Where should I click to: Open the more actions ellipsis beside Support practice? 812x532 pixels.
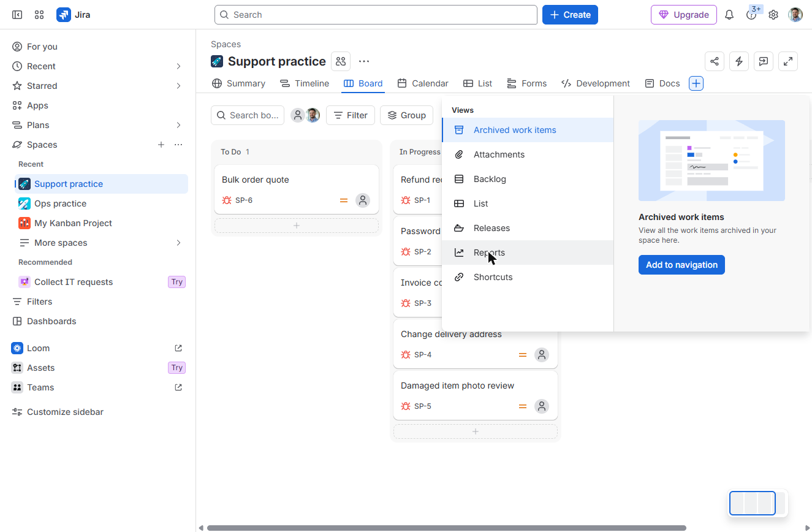(364, 61)
